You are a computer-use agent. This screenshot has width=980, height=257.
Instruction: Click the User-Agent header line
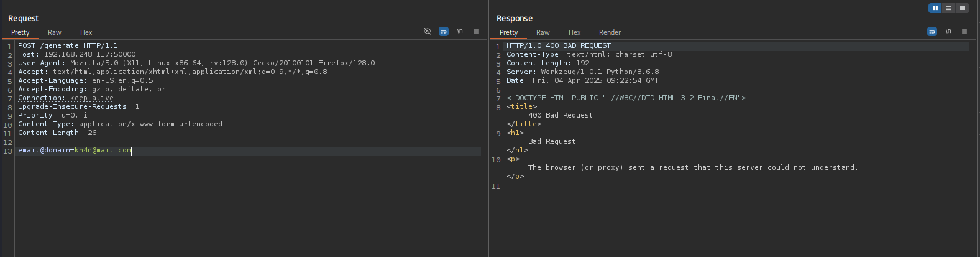pyautogui.click(x=196, y=63)
